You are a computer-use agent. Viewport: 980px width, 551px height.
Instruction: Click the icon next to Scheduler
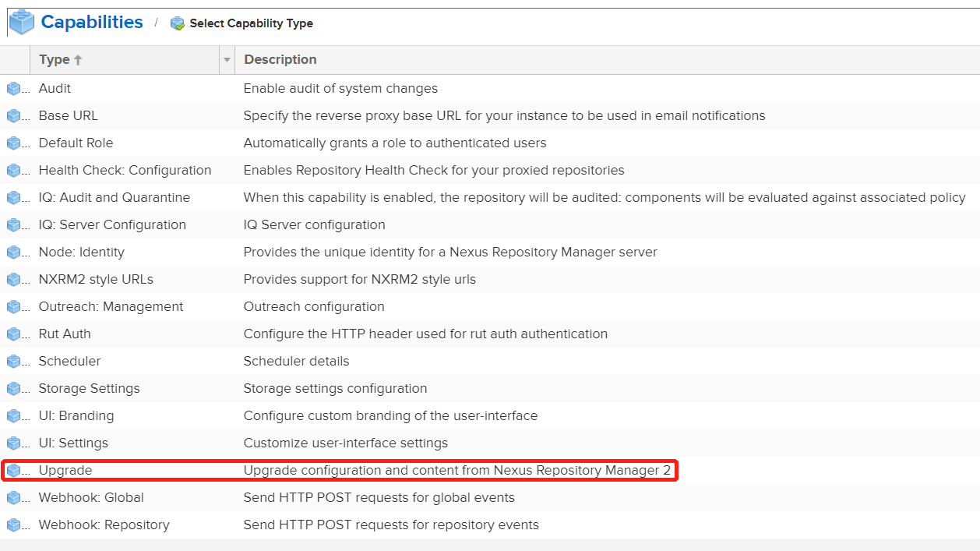click(13, 362)
